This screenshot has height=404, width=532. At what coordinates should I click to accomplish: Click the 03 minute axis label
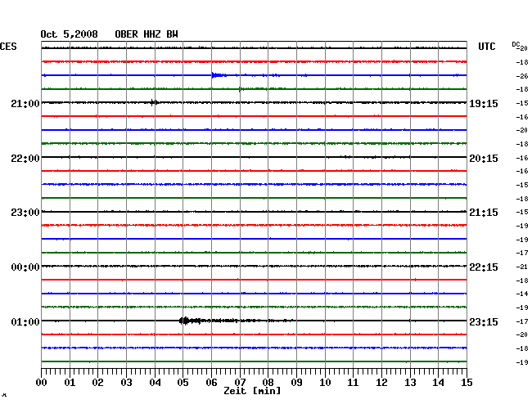[x=126, y=383]
